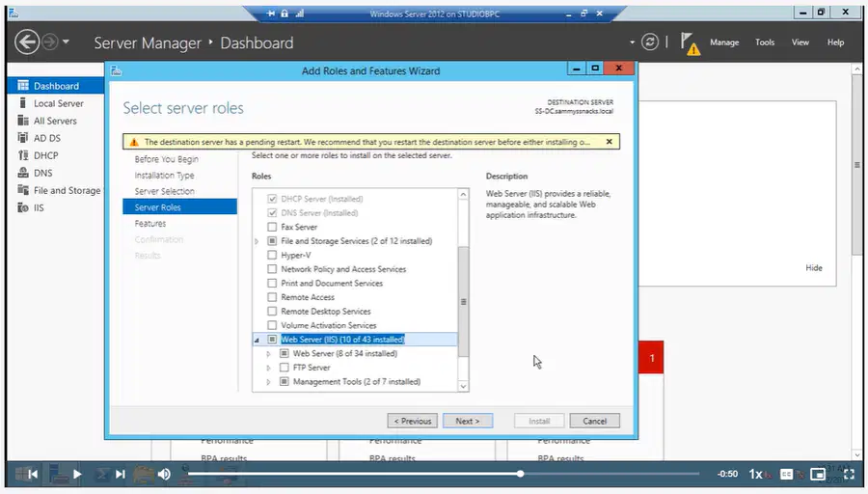This screenshot has height=494, width=868.
Task: Check Network Policy and Access Services
Action: click(272, 269)
